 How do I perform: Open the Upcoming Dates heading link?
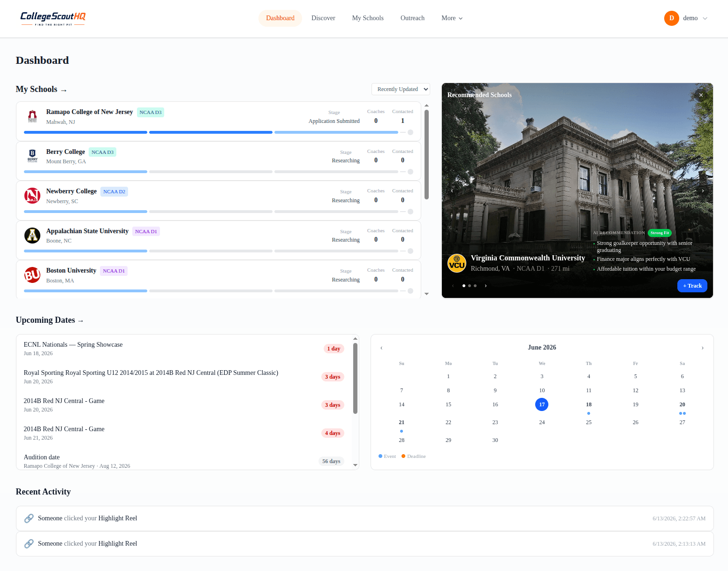pos(50,320)
